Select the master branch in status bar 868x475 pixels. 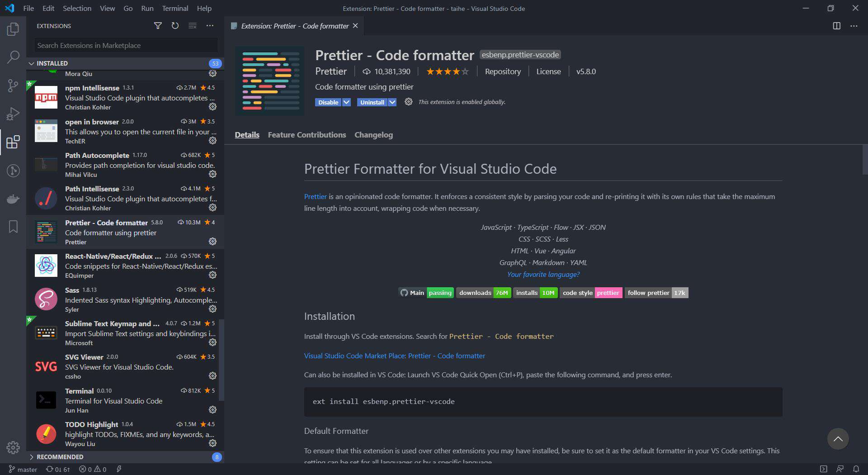click(23, 469)
